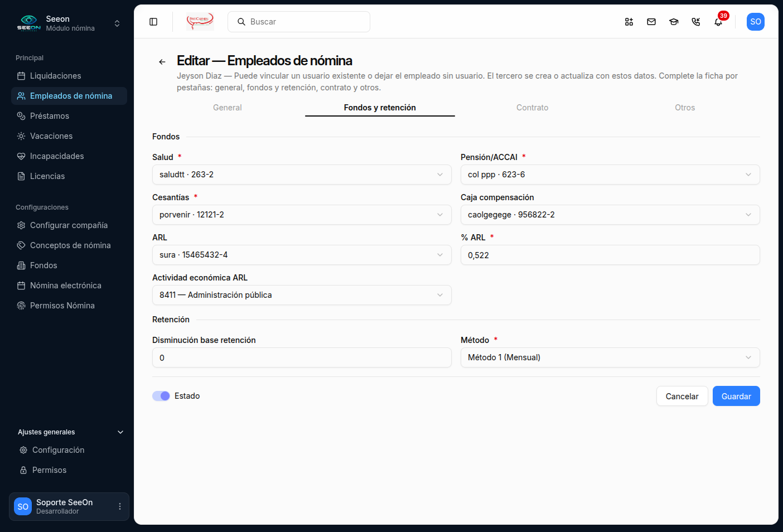The width and height of the screenshot is (783, 532).
Task: Click the company logo in the top bar
Action: 200,22
